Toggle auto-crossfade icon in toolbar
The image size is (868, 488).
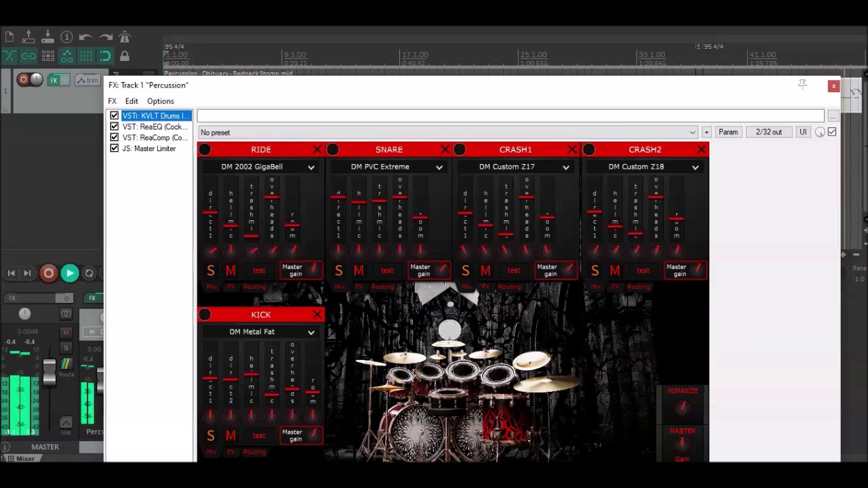pos(9,56)
